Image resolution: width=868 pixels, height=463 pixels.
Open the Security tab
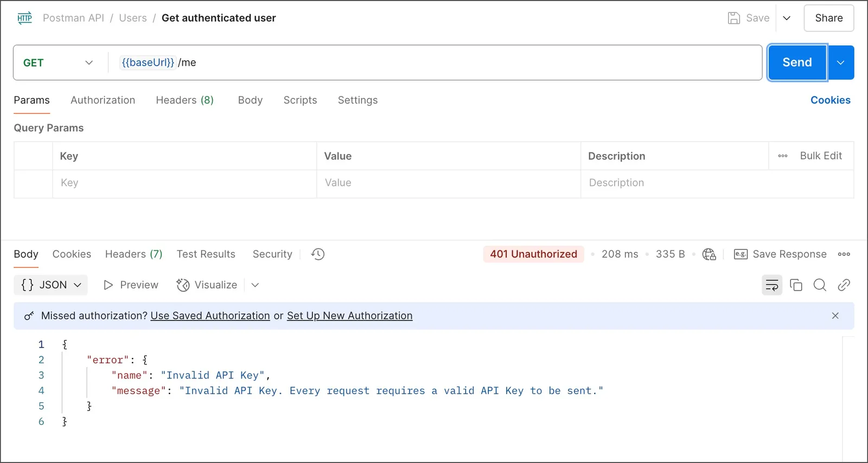(x=272, y=254)
